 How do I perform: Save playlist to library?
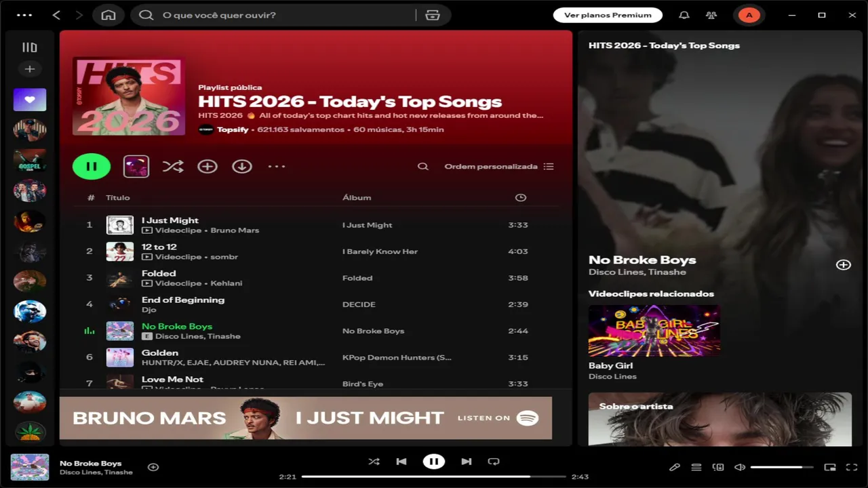[x=208, y=166]
